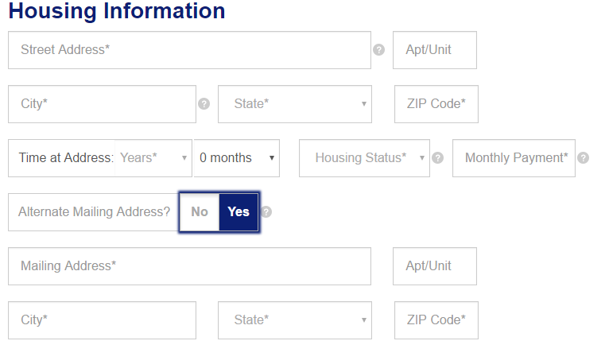The width and height of the screenshot is (609, 364).
Task: Click help icon next to City field
Action: (204, 104)
